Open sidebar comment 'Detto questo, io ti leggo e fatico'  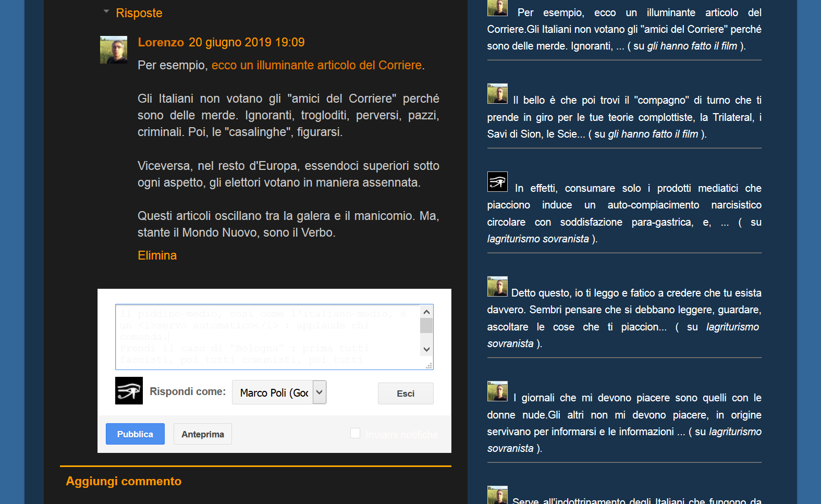(x=624, y=318)
